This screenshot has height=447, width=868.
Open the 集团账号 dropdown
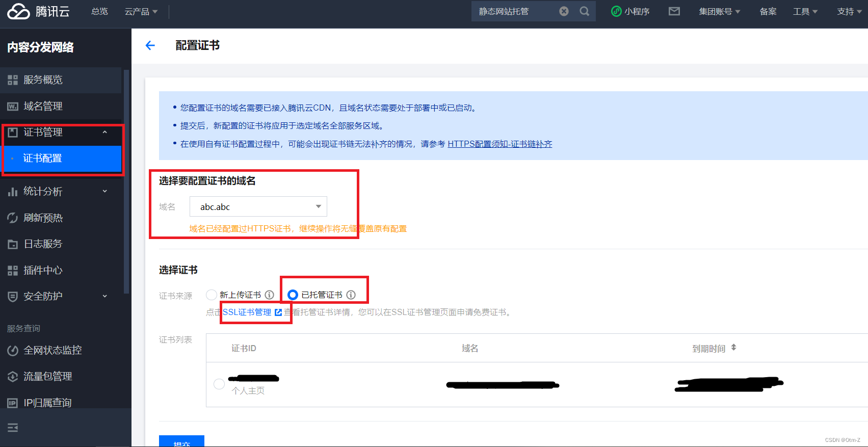(719, 11)
